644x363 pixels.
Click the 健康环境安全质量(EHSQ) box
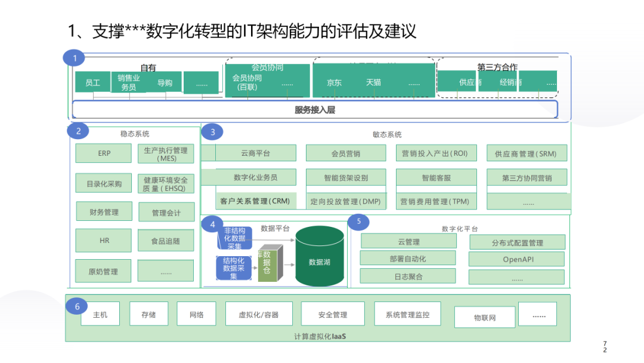166,184
